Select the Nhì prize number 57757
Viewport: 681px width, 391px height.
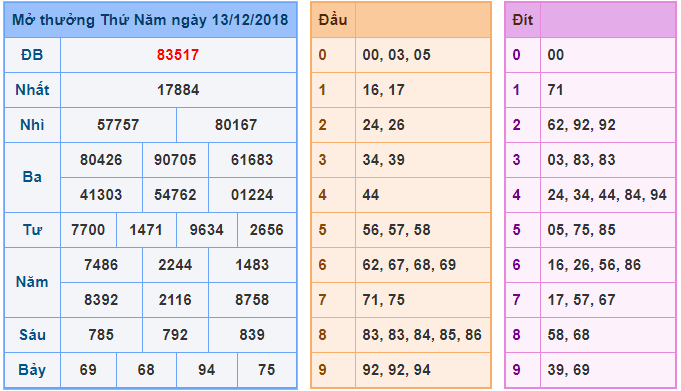pos(118,125)
